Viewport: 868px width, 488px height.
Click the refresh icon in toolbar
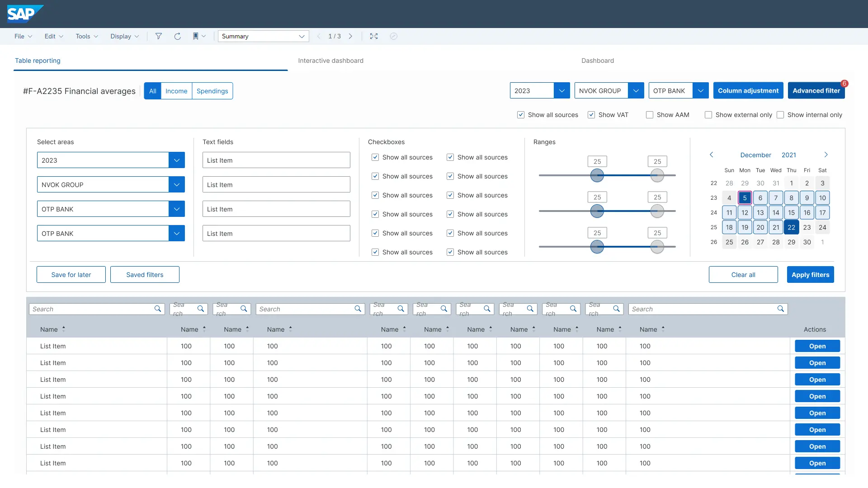(x=178, y=36)
